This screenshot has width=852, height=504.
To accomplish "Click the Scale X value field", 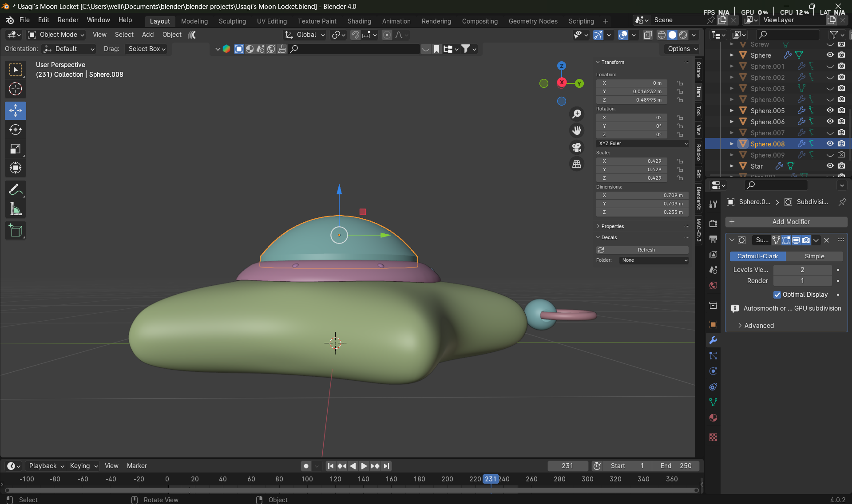I will pos(631,161).
